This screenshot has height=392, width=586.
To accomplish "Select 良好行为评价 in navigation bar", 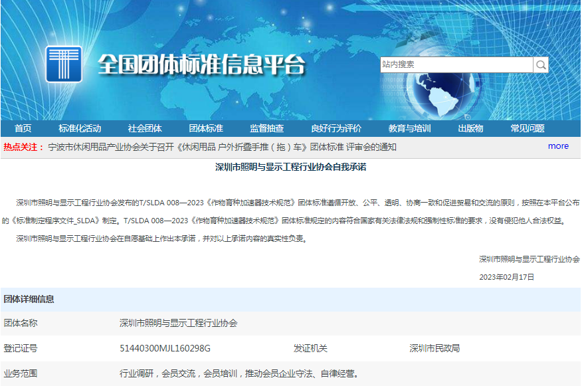I will click(x=336, y=128).
